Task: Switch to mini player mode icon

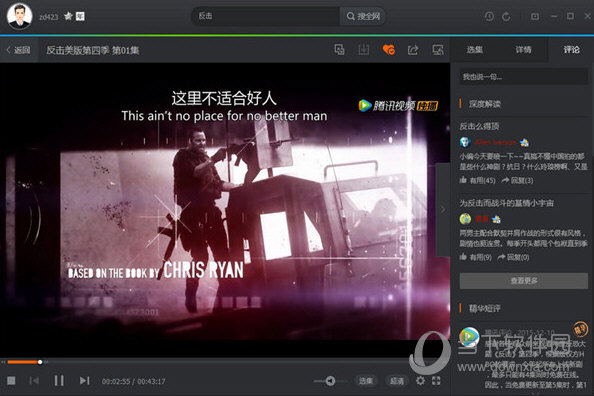Action: (535, 16)
